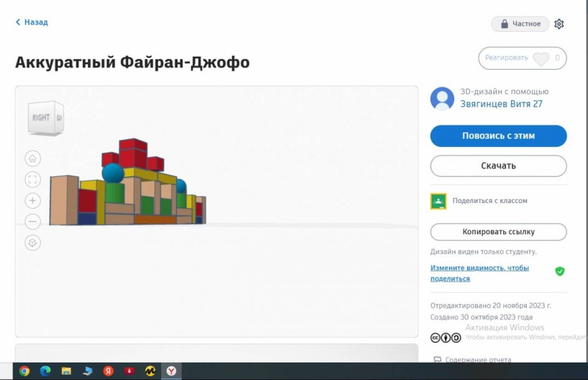Viewport: 588px width, 380px height.
Task: Switch perspective with the cube icon
Action: [x=32, y=243]
